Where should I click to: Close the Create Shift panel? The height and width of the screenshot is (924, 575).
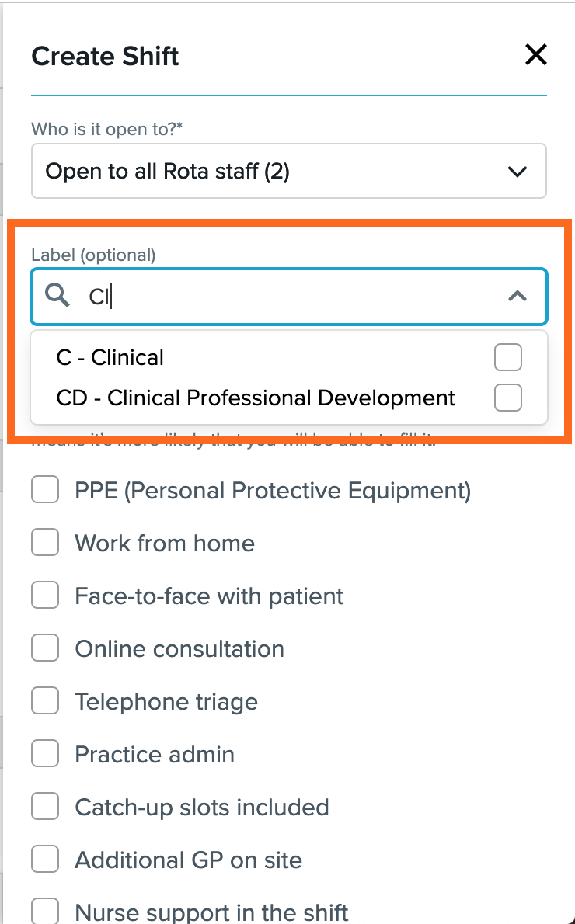536,55
